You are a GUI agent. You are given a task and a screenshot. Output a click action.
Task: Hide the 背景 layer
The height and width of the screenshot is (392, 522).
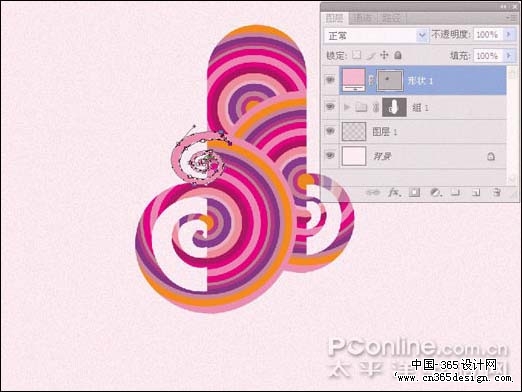pyautogui.click(x=330, y=156)
